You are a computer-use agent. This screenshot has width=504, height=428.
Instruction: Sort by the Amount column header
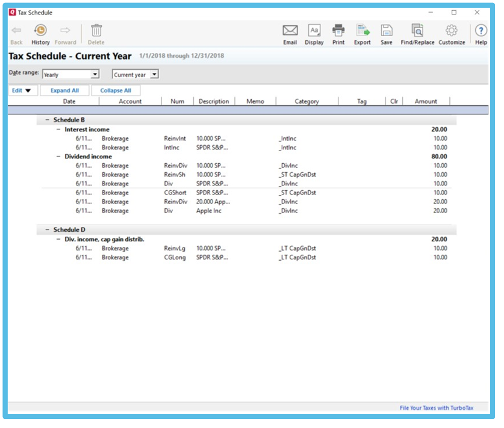pyautogui.click(x=426, y=101)
